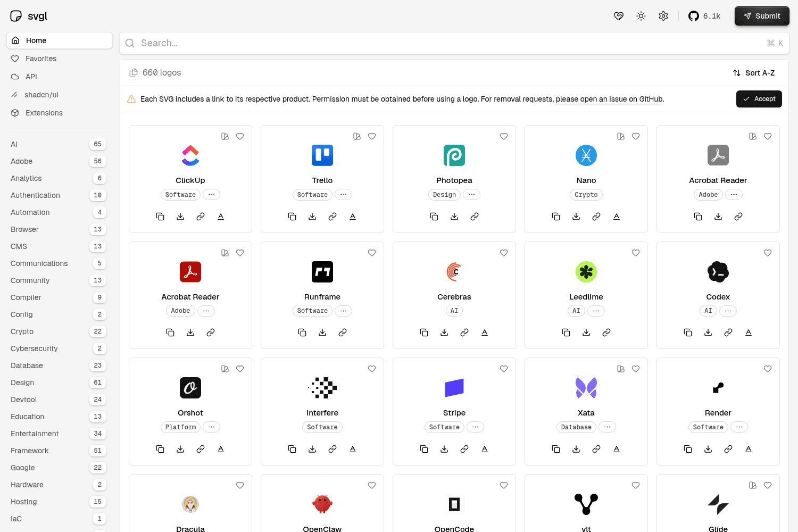Viewport: 798px width, 532px height.
Task: Expand more categories for ClickUp
Action: 212,195
